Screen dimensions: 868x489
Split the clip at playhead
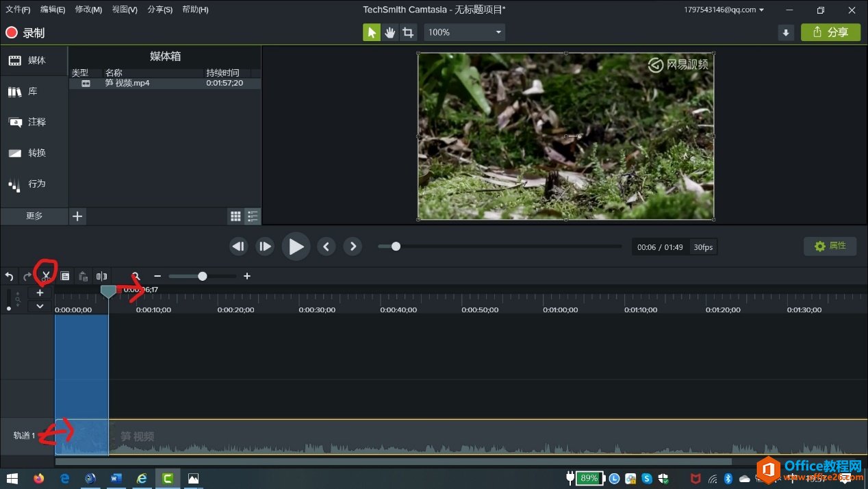coord(101,277)
